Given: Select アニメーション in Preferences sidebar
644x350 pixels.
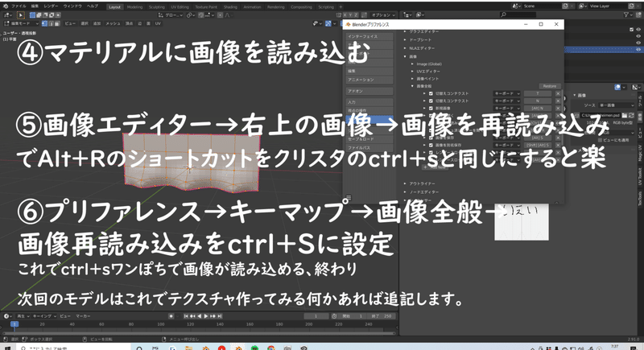Looking at the screenshot, I should click(x=369, y=80).
